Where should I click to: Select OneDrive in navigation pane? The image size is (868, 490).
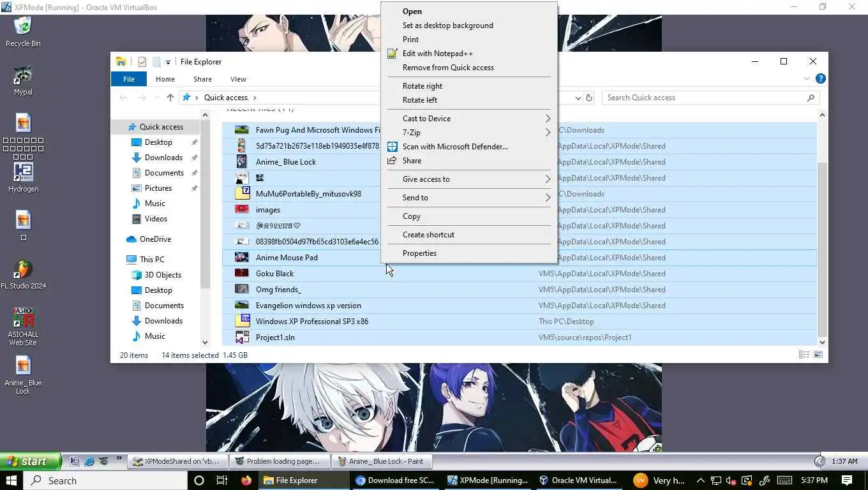point(156,239)
